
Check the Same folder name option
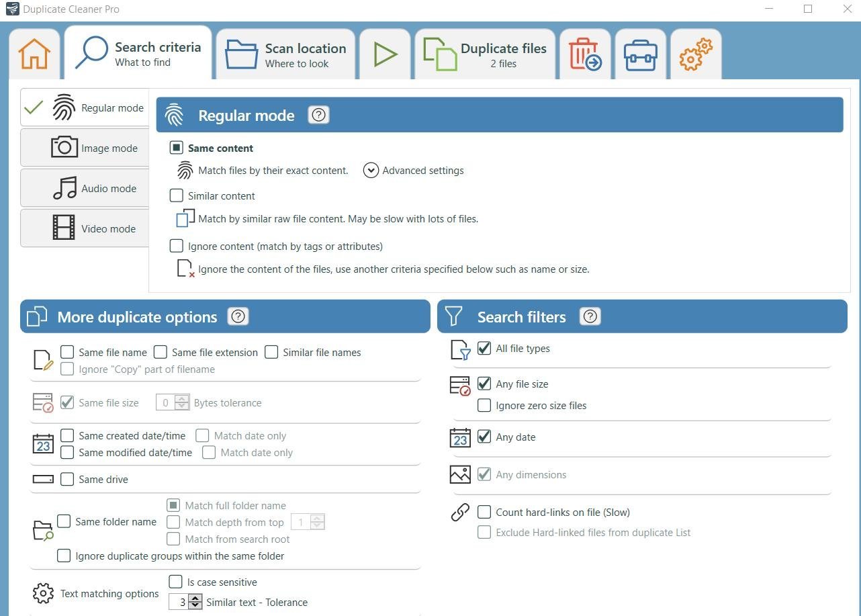pos(64,521)
